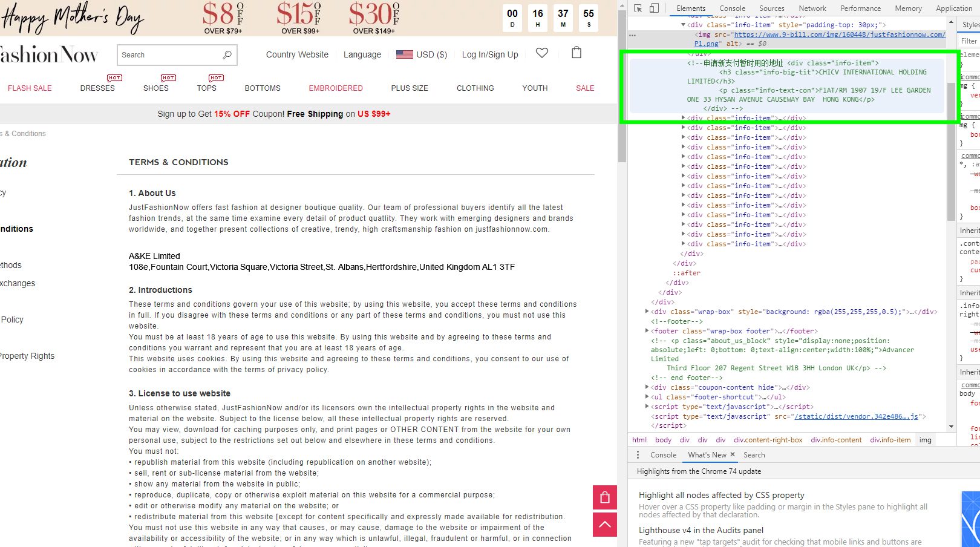Switch to the DevTools Elements tab
The width and height of the screenshot is (980, 547).
click(691, 8)
